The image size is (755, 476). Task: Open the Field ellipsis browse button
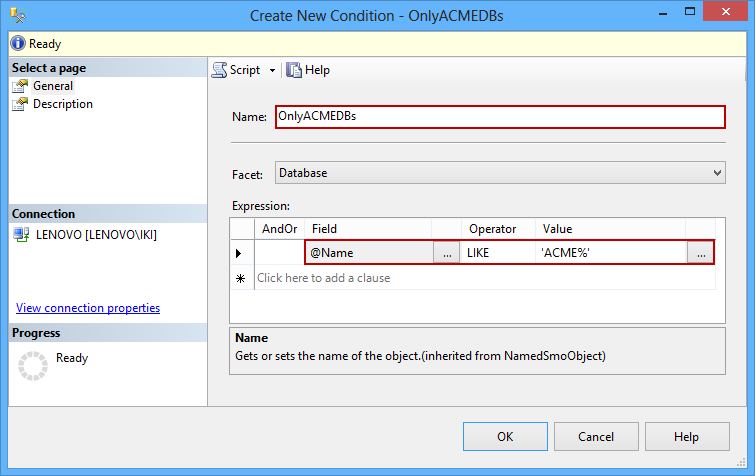[447, 253]
